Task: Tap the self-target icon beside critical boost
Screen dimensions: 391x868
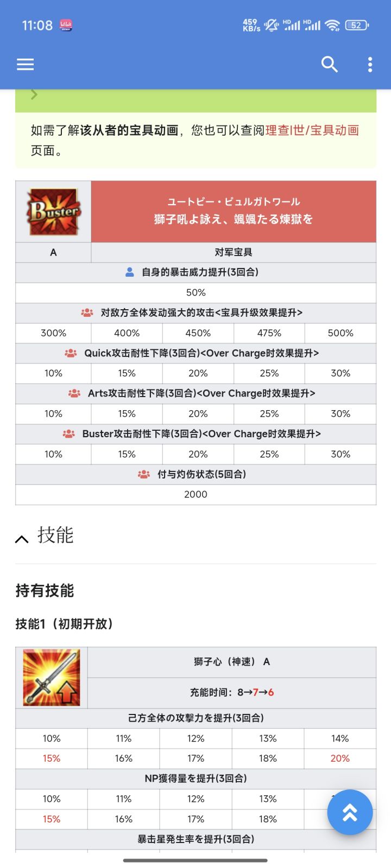Action: (x=130, y=272)
